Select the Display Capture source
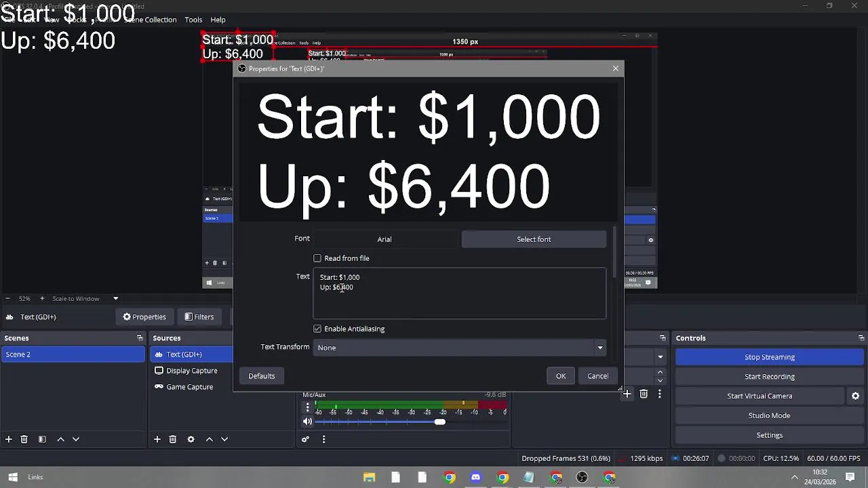The image size is (868, 488). pos(191,371)
